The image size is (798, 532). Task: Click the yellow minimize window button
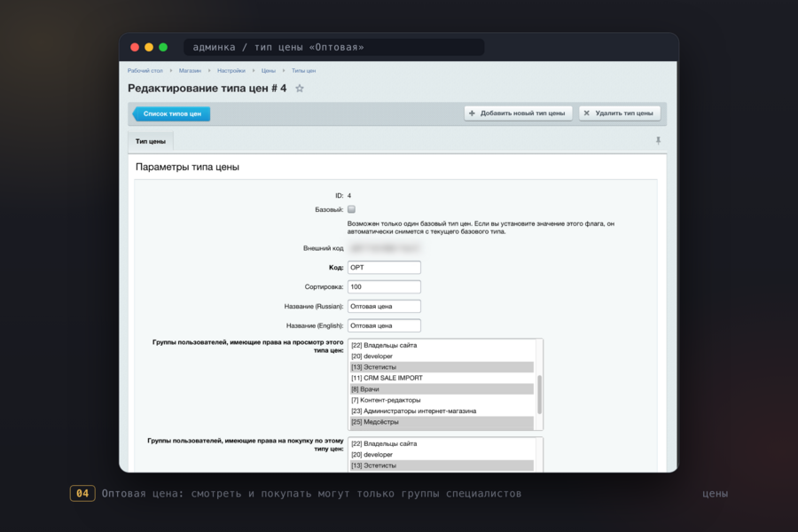(x=149, y=47)
